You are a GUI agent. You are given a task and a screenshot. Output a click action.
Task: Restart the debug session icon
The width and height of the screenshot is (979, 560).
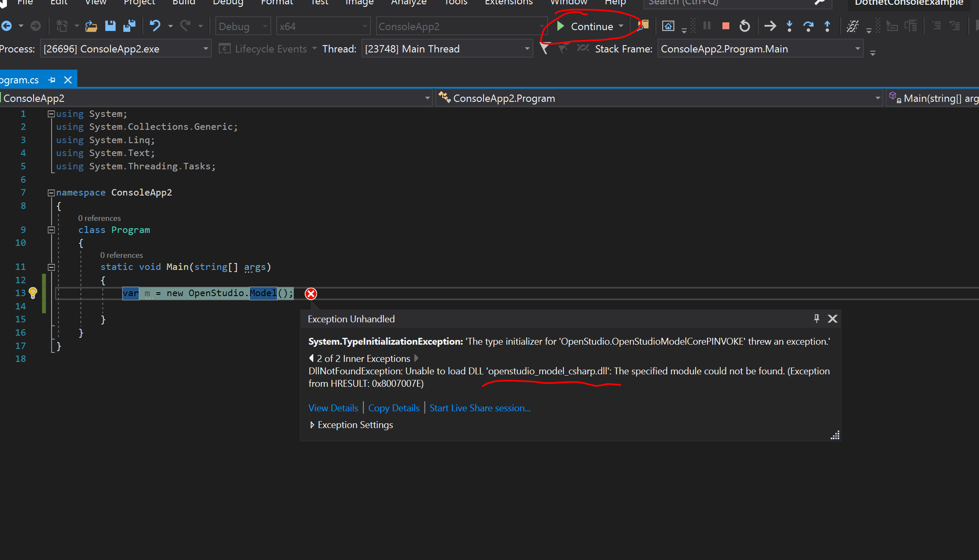pos(745,26)
